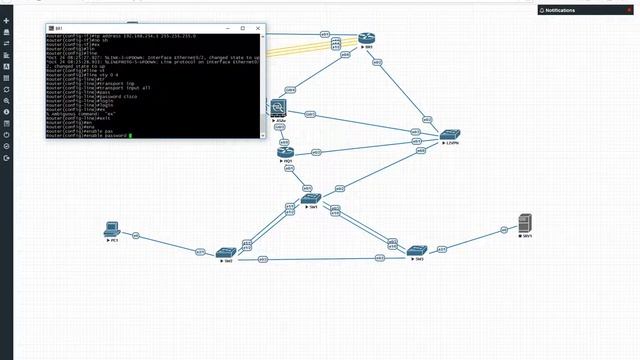Focus the BR1 terminal text area

point(153,86)
